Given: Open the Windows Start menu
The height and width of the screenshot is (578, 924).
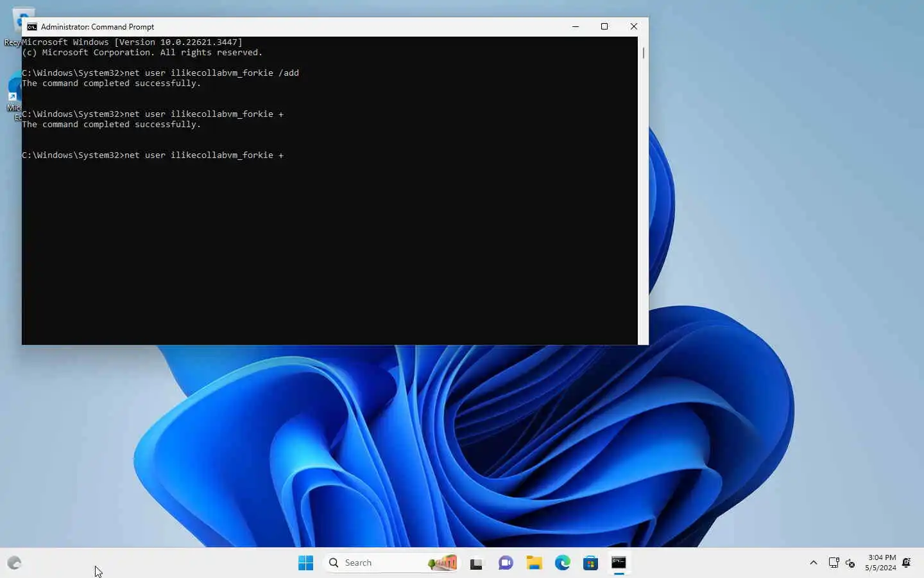Looking at the screenshot, I should pyautogui.click(x=305, y=563).
